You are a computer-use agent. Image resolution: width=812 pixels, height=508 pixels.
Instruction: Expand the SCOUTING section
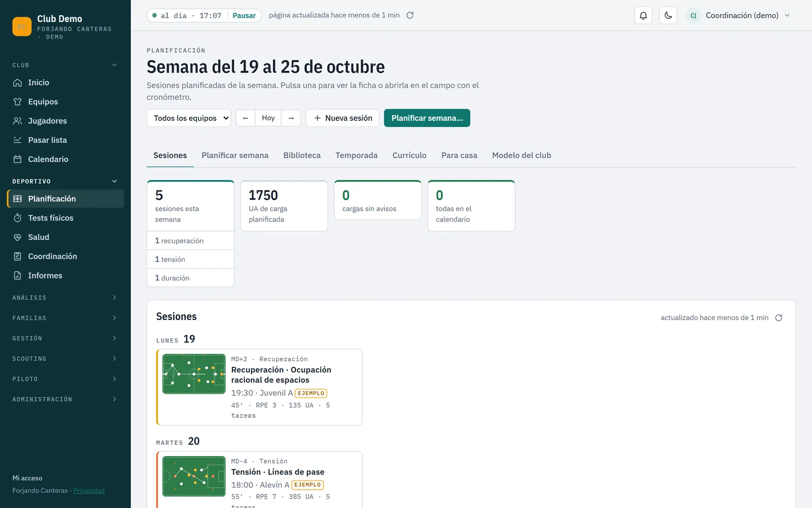[65, 359]
